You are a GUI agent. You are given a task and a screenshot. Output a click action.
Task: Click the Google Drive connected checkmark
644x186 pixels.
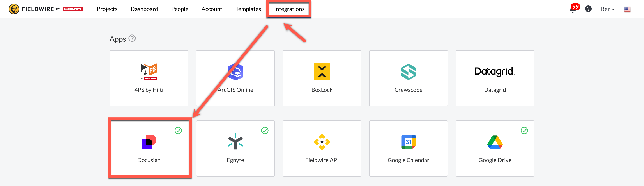[524, 131]
